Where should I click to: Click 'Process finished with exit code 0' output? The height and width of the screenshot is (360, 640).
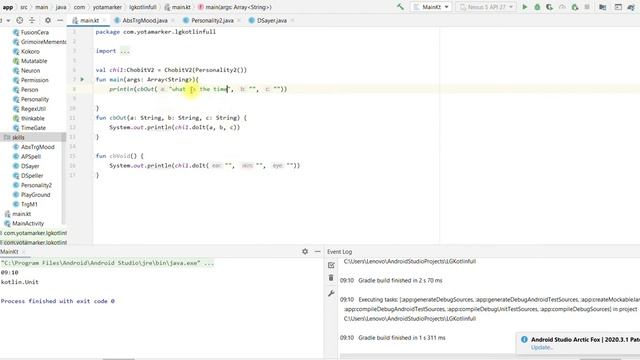[x=58, y=301]
